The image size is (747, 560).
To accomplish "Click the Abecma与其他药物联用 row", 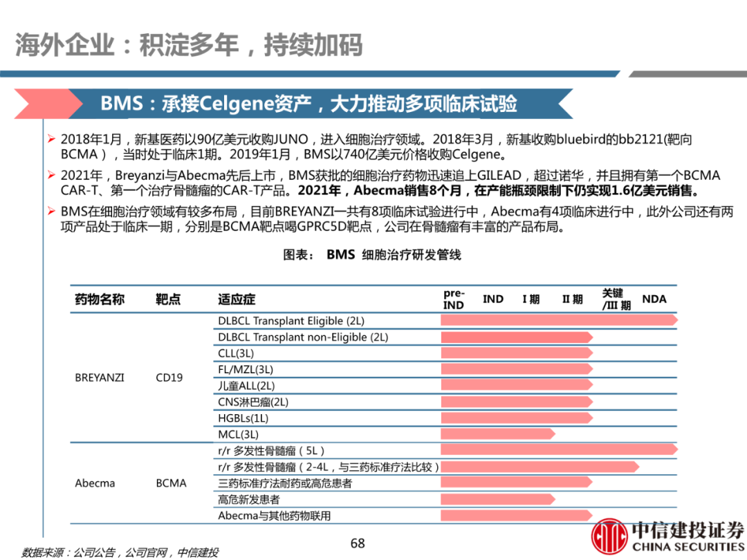I will pyautogui.click(x=445, y=516).
